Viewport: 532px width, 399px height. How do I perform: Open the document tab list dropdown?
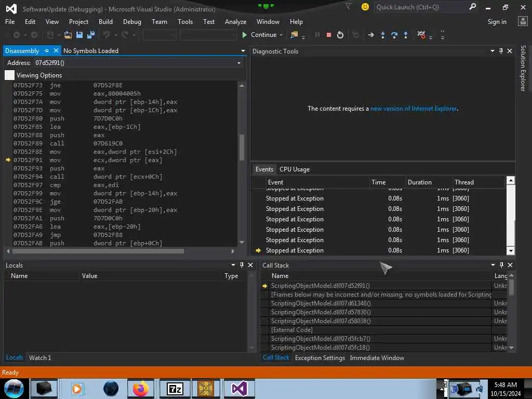tap(243, 50)
